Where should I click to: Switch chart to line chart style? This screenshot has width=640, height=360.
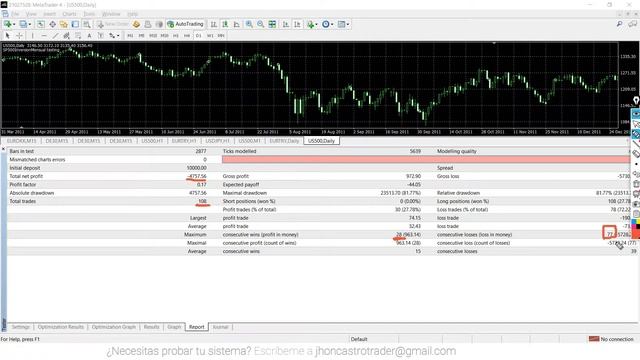[x=236, y=24]
